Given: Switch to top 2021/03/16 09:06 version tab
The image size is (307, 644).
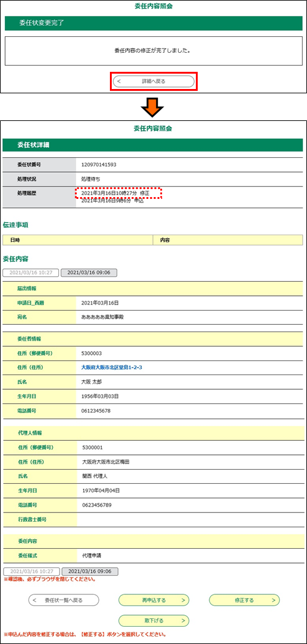Looking at the screenshot, I should (89, 273).
